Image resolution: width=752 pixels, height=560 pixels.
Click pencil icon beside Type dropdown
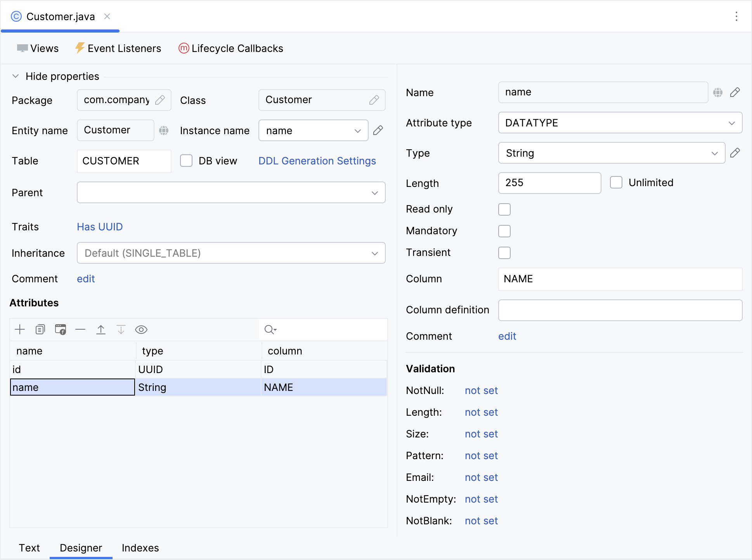click(x=735, y=153)
